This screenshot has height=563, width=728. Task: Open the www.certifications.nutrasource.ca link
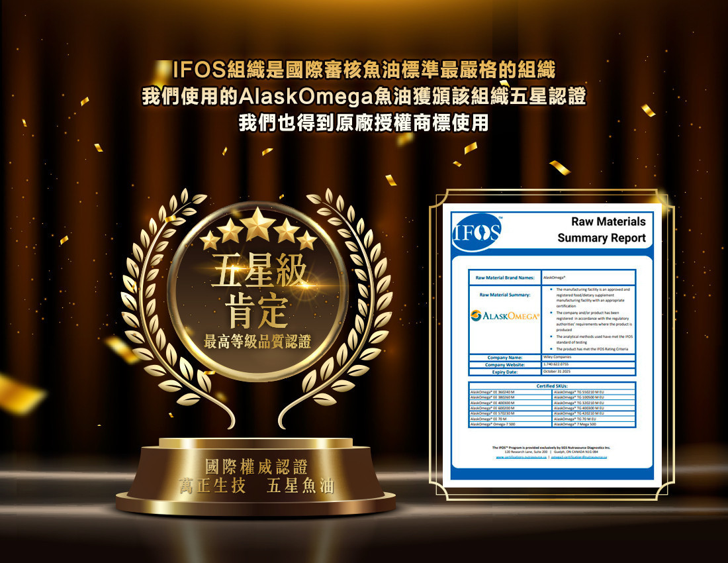[x=522, y=457]
